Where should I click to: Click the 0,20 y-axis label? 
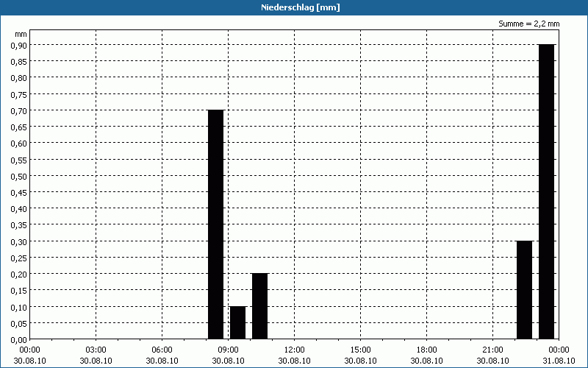tap(19, 274)
